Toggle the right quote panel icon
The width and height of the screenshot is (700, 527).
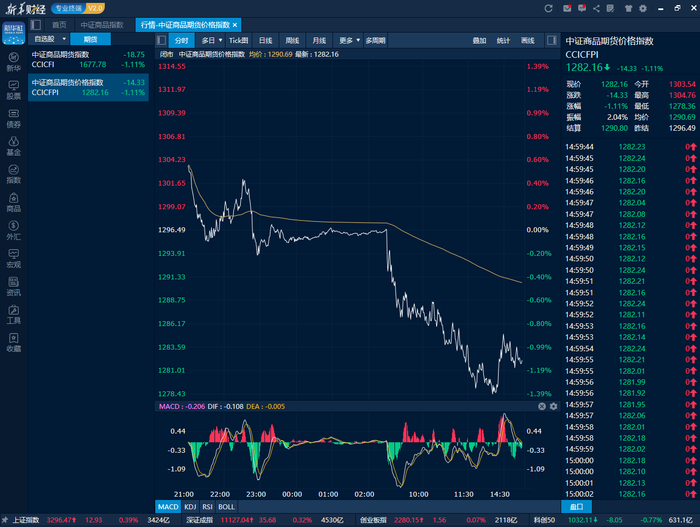coord(552,40)
